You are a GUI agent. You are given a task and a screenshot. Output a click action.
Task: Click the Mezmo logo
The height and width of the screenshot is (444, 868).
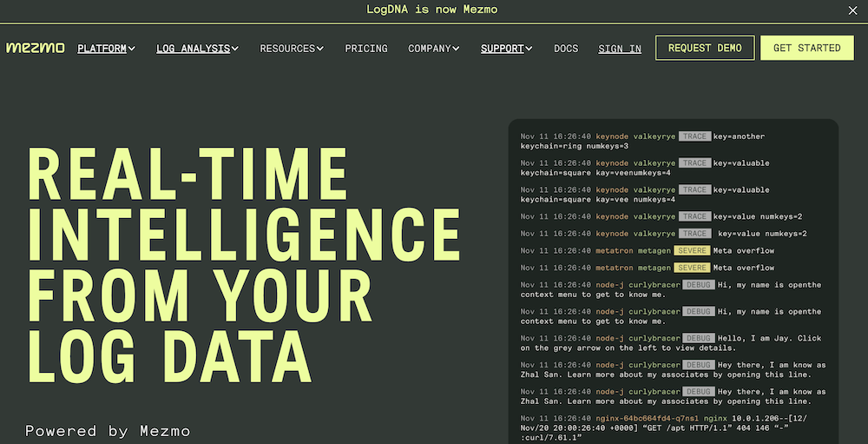36,48
